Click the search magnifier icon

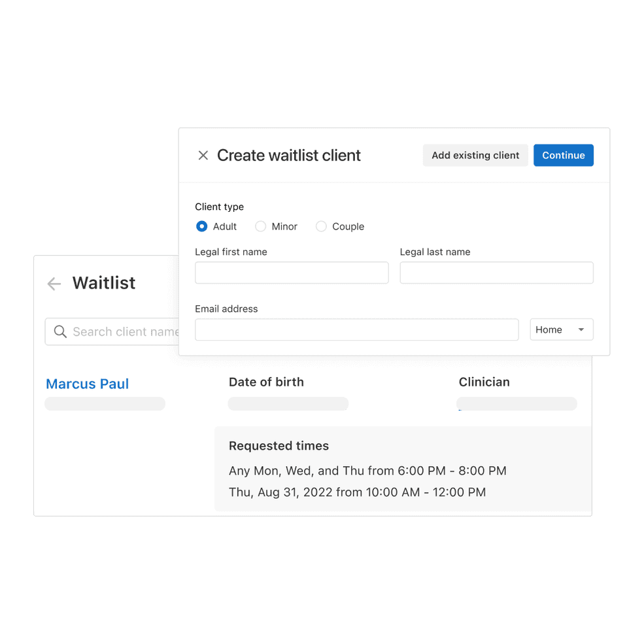pos(60,331)
